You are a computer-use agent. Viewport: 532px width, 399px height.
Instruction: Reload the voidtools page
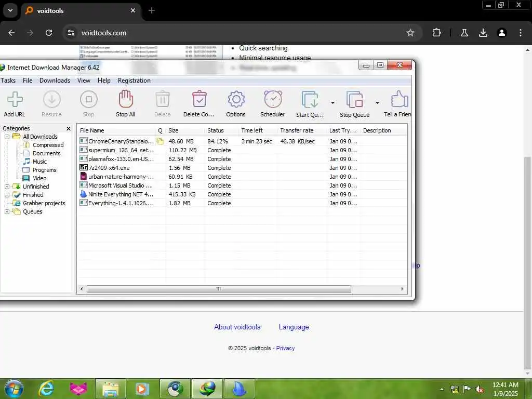49,33
